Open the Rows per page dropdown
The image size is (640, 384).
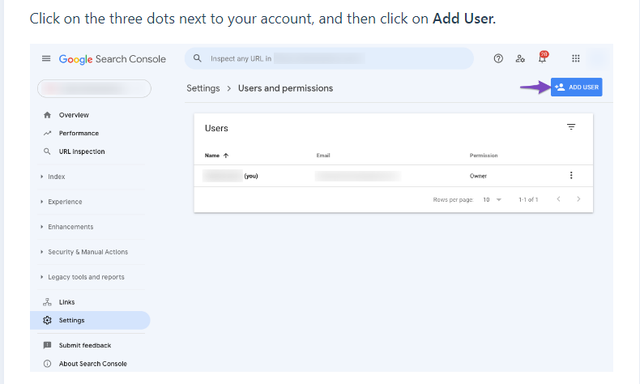(492, 200)
